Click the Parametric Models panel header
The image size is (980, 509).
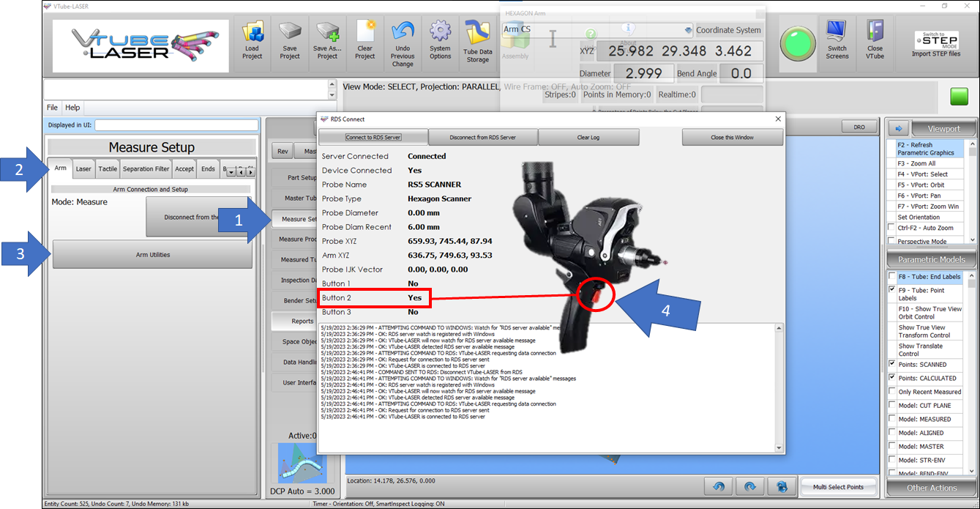[932, 259]
